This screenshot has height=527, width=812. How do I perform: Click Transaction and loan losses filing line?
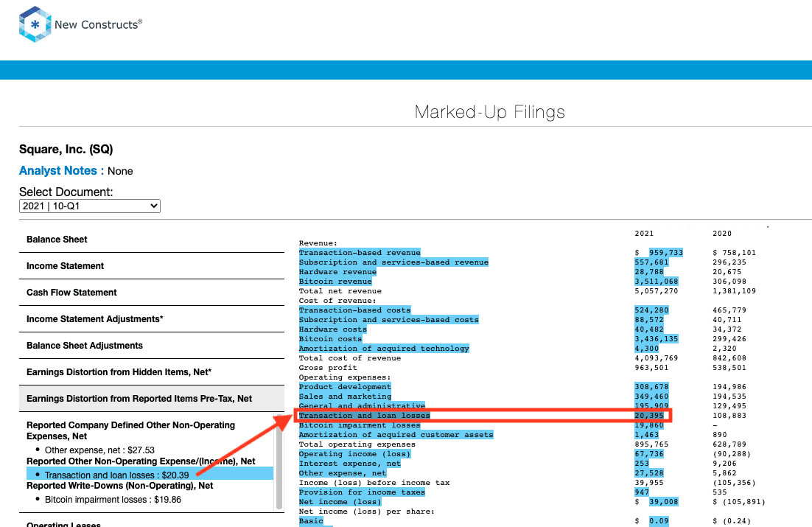click(x=365, y=416)
